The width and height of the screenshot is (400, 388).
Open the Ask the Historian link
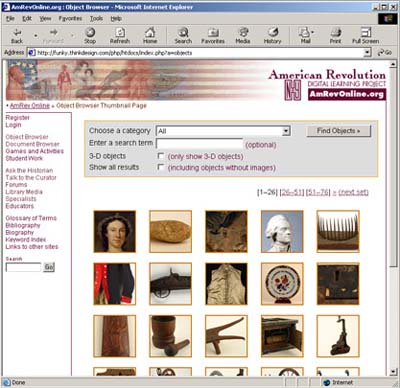tap(29, 170)
